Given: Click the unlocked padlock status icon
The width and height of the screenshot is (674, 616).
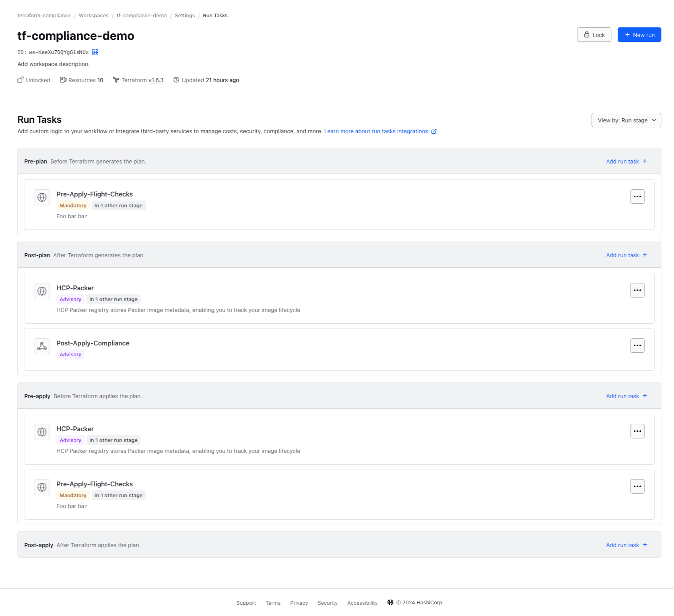Looking at the screenshot, I should 20,80.
